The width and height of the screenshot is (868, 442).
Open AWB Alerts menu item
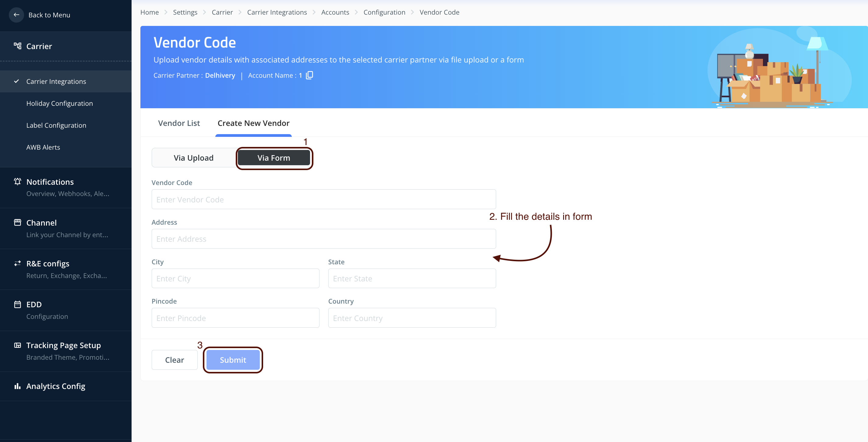coord(43,147)
